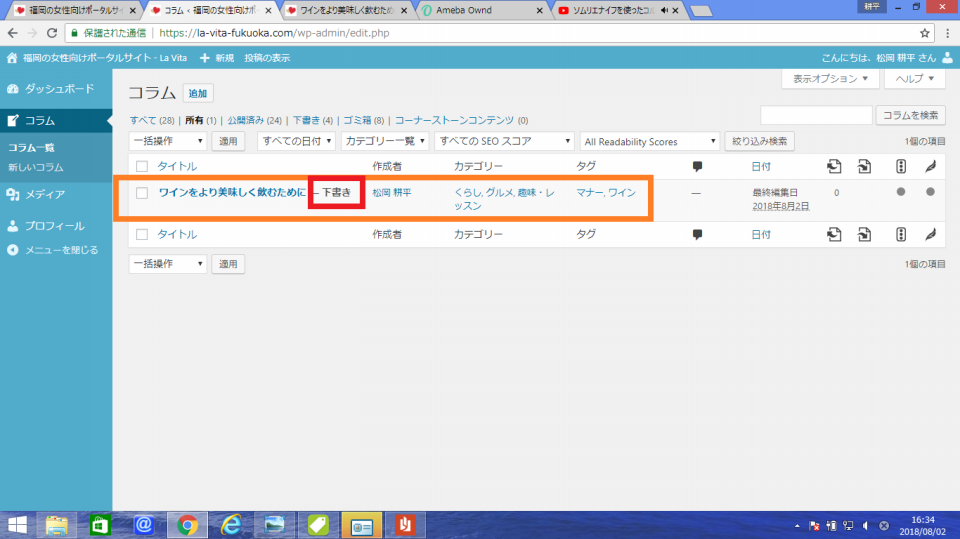The width and height of the screenshot is (960, 539).
Task: Click incoming links icon in top header
Action: point(864,166)
